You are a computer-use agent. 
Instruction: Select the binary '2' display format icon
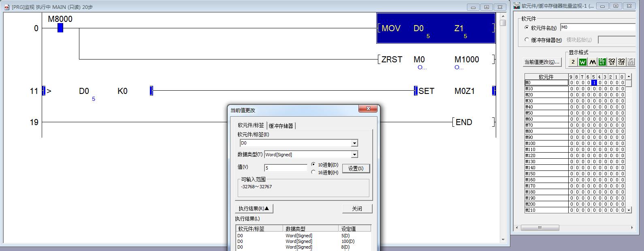coord(573,62)
